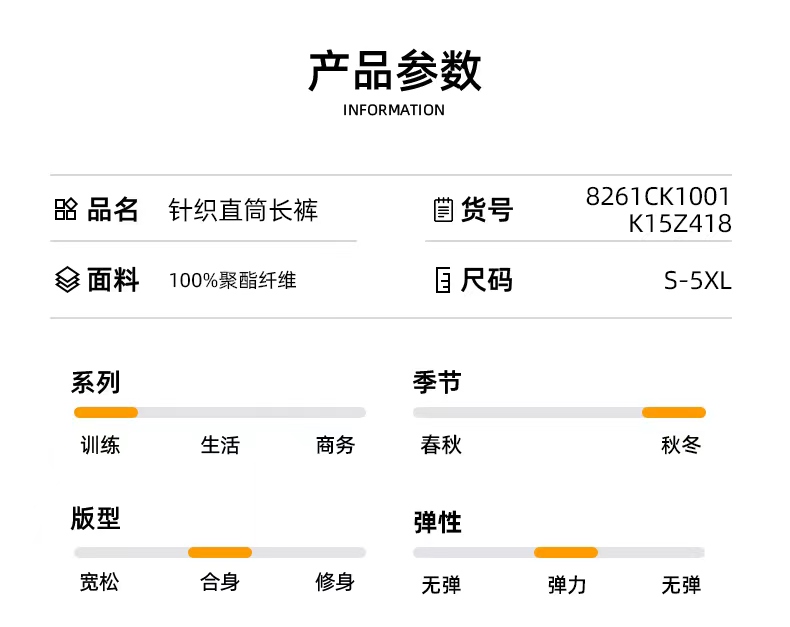The image size is (790, 627).
Task: Click the product name 针织直筒长裤
Action: (x=243, y=211)
